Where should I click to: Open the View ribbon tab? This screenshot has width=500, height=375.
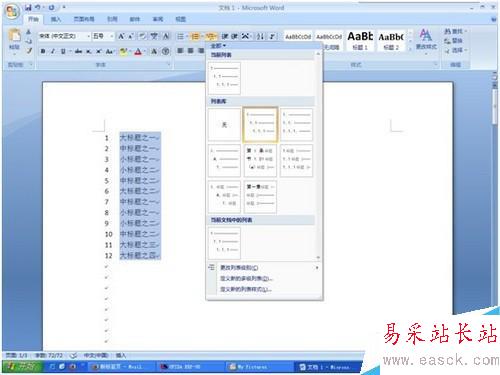[x=180, y=19]
